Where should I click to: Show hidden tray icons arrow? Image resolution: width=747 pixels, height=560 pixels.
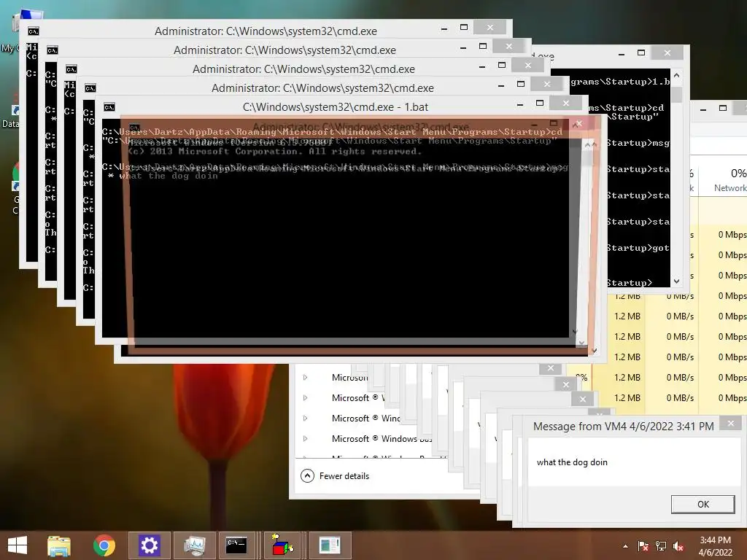pyautogui.click(x=625, y=546)
